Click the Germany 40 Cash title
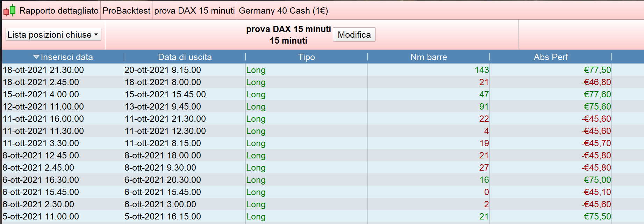The image size is (644, 224). tap(283, 10)
